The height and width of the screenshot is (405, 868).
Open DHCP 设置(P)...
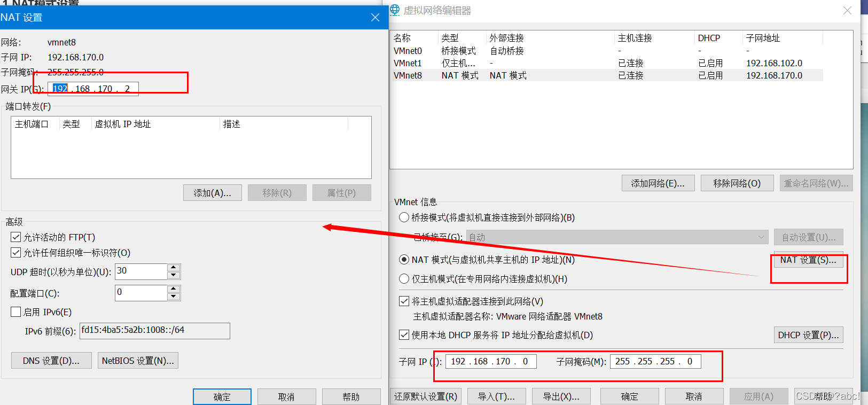(x=809, y=335)
